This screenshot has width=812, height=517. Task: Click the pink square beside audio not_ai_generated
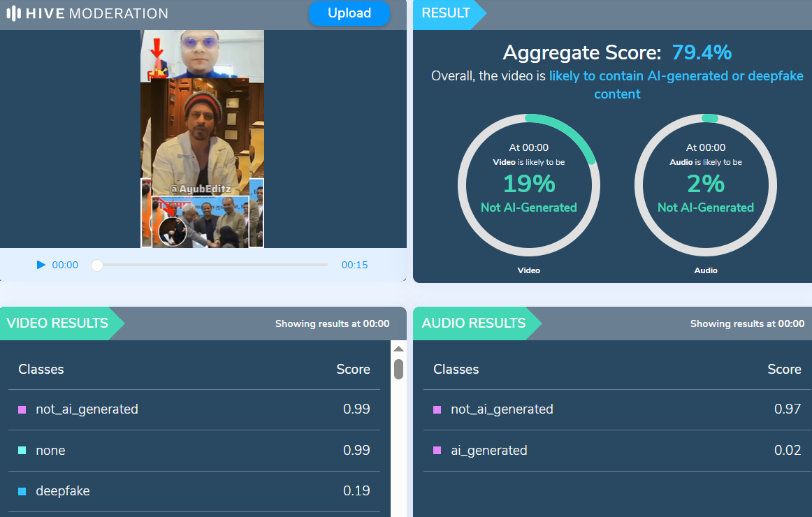point(437,409)
